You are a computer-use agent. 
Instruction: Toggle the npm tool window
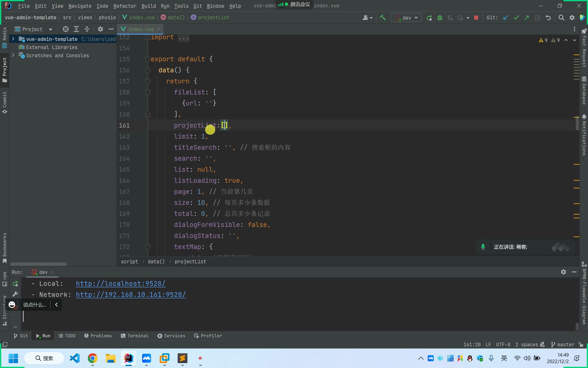pyautogui.click(x=4, y=279)
